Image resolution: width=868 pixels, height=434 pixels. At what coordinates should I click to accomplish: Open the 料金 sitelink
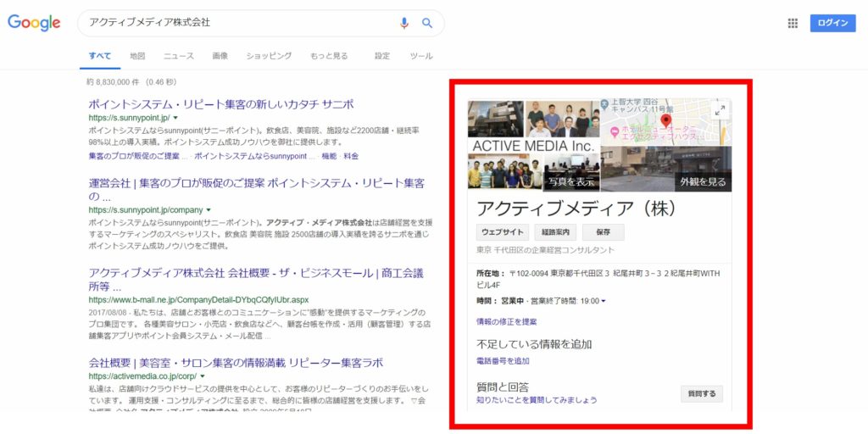click(x=351, y=156)
